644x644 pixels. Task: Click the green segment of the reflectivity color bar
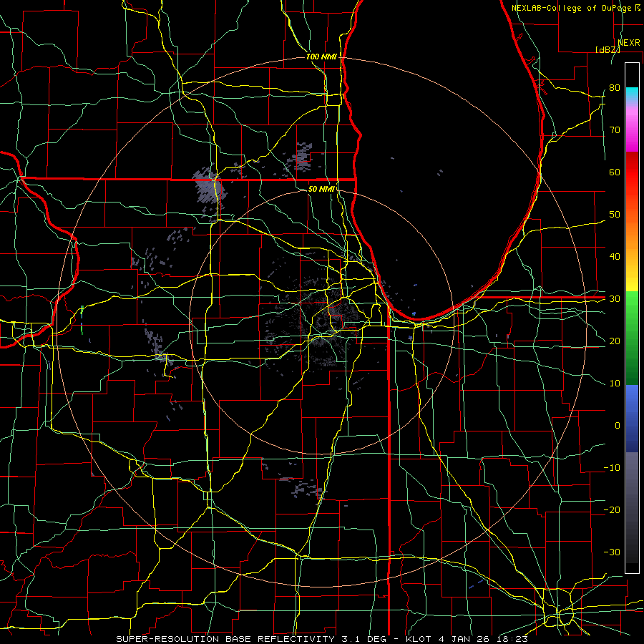coord(632,338)
